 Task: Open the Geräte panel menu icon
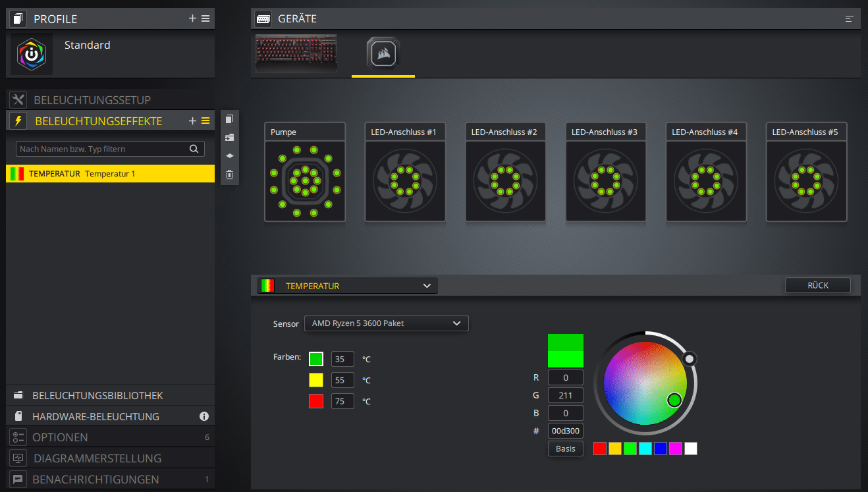click(849, 19)
